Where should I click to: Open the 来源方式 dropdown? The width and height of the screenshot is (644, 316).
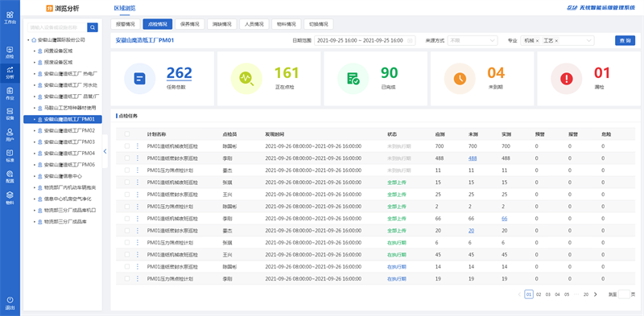click(x=473, y=41)
